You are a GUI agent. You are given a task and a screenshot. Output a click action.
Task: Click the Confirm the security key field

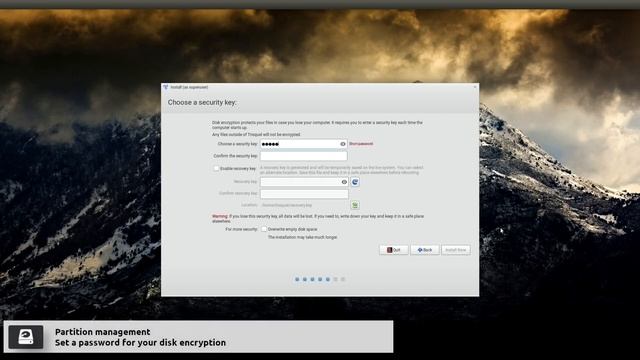point(304,156)
